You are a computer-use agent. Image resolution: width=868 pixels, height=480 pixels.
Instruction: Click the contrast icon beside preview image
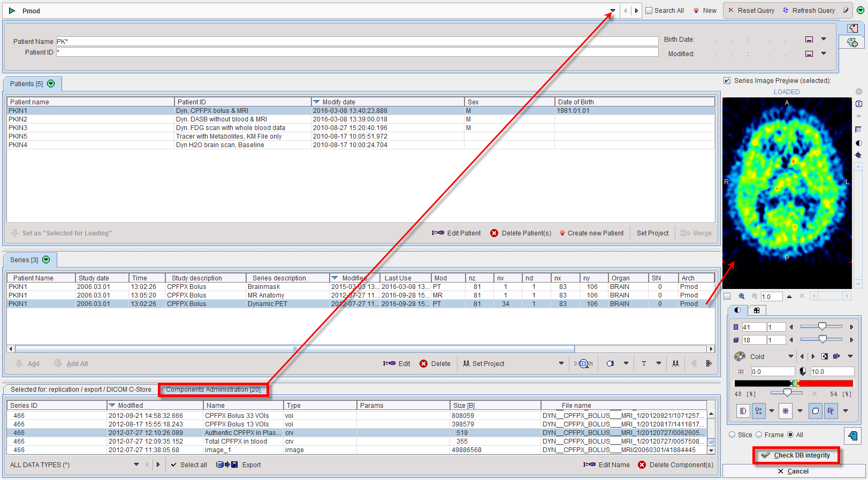coord(859,143)
